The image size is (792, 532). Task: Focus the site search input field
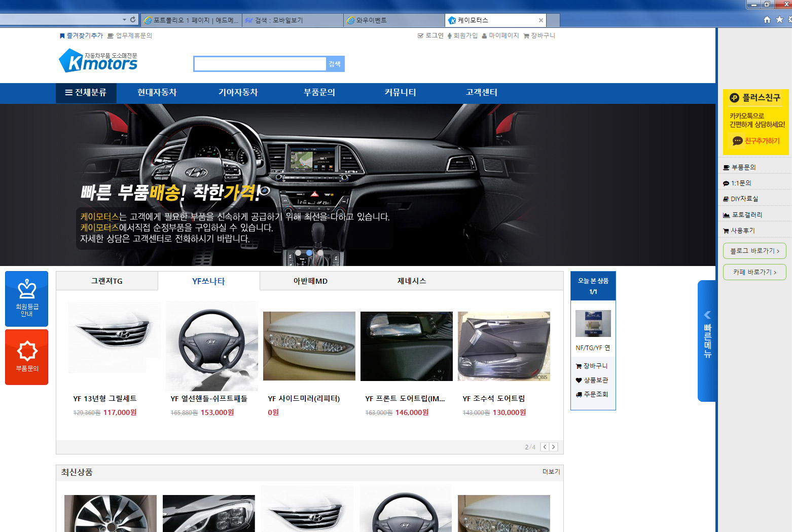pos(260,64)
